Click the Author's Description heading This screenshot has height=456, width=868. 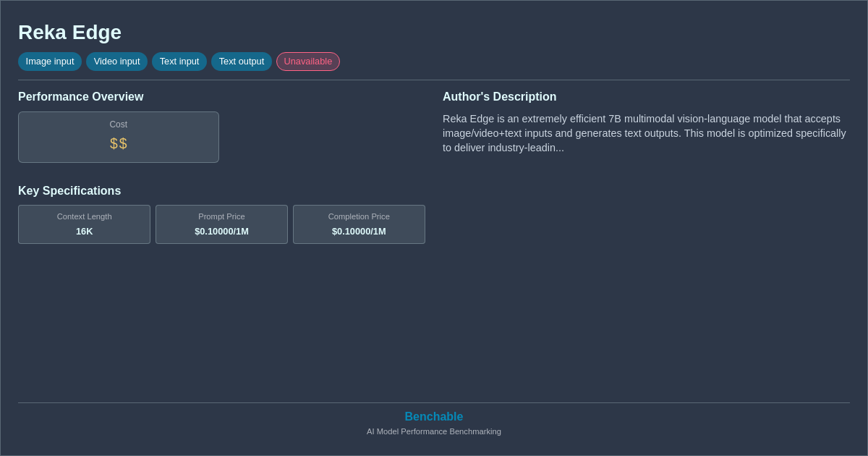click(500, 97)
